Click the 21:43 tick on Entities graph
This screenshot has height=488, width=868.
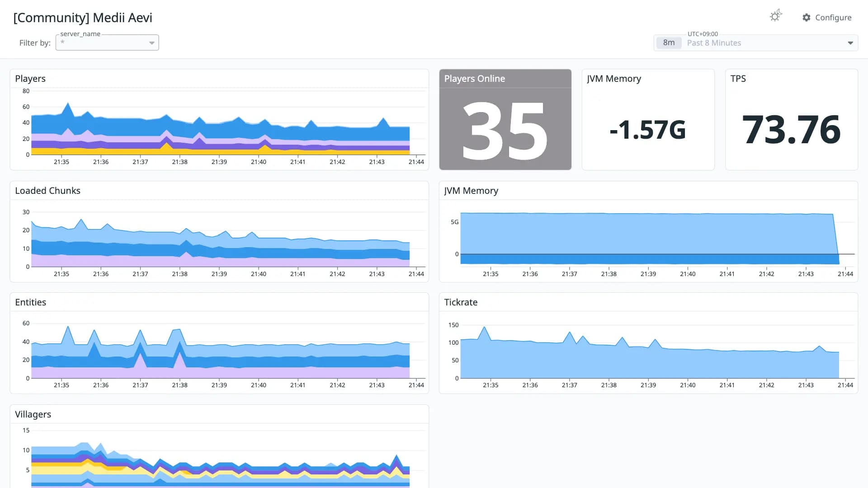click(x=377, y=385)
